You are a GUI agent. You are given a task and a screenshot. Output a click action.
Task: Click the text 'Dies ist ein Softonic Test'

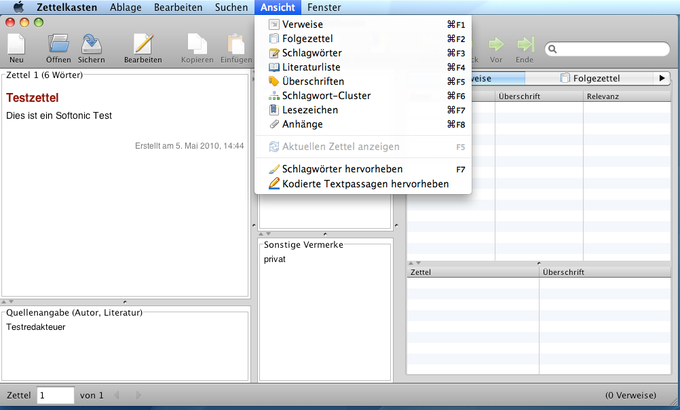click(59, 116)
